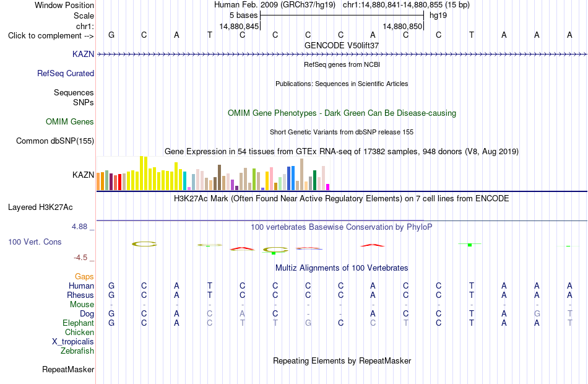Click the tallest yellow GTEx expression bar
This screenshot has width=588, height=384.
(x=141, y=173)
